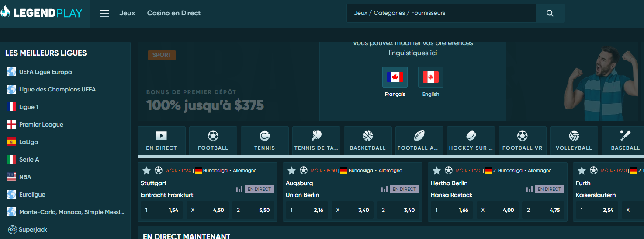Select Français language flag

tap(395, 77)
